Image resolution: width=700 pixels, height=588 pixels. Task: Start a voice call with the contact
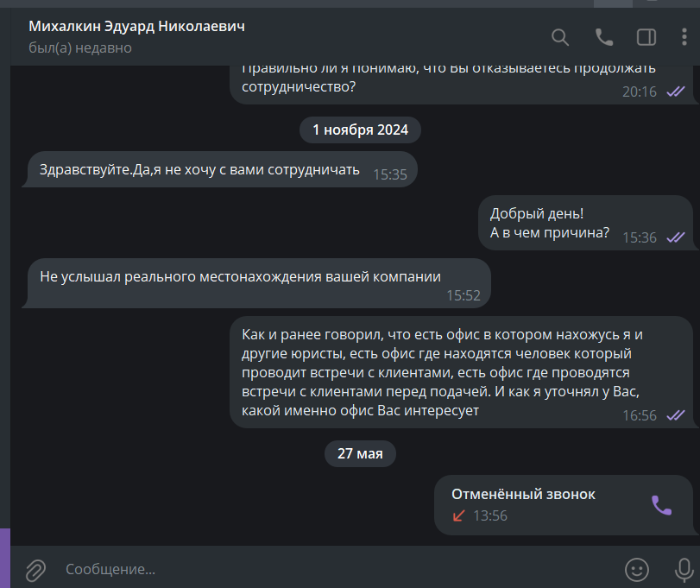click(604, 37)
